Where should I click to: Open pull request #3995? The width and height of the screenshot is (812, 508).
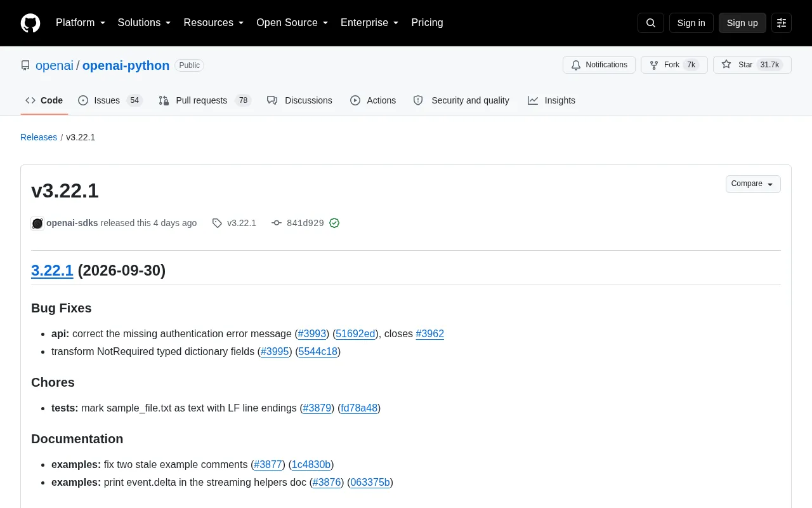point(275,351)
